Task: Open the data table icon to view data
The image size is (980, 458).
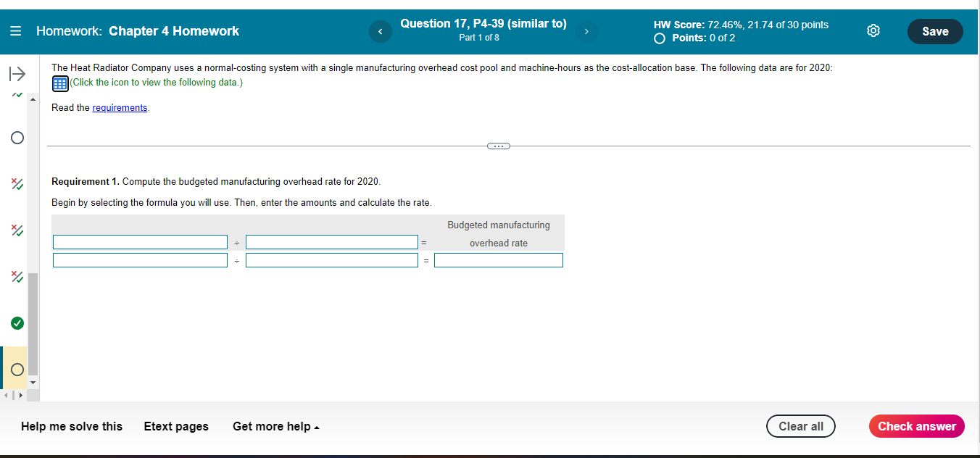Action: pos(59,83)
